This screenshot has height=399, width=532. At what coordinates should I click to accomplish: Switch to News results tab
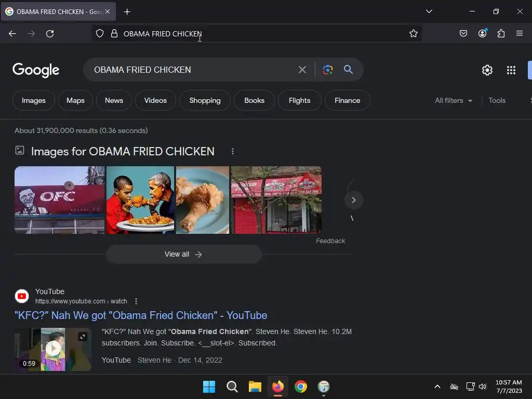[x=114, y=100]
